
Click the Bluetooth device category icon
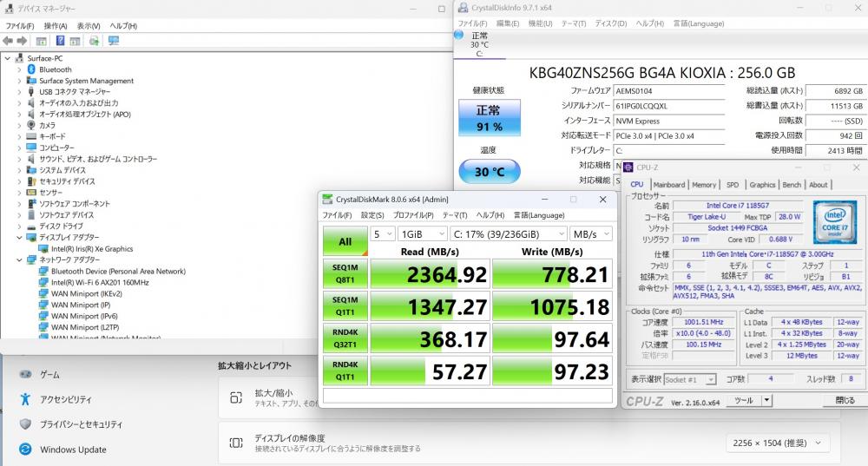[x=31, y=69]
